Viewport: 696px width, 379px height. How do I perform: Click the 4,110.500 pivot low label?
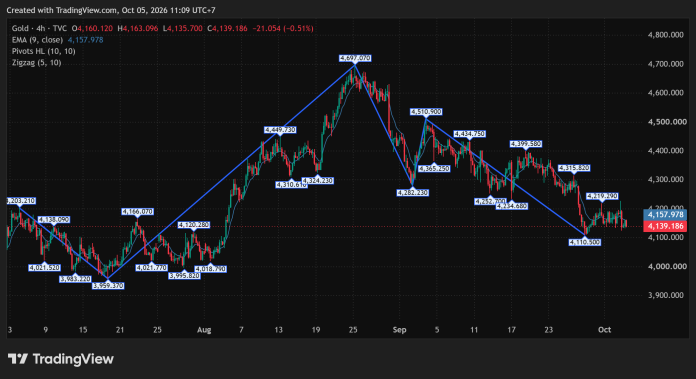(x=585, y=242)
